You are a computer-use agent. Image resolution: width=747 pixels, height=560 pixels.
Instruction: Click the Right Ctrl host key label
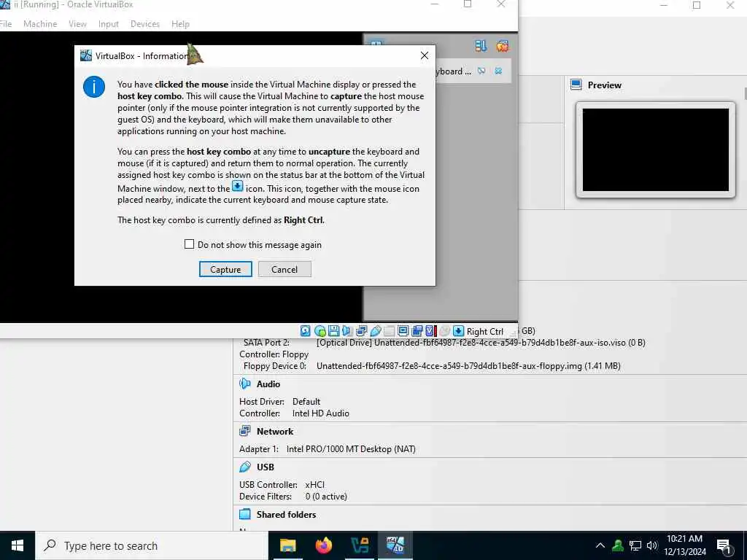[485, 332]
